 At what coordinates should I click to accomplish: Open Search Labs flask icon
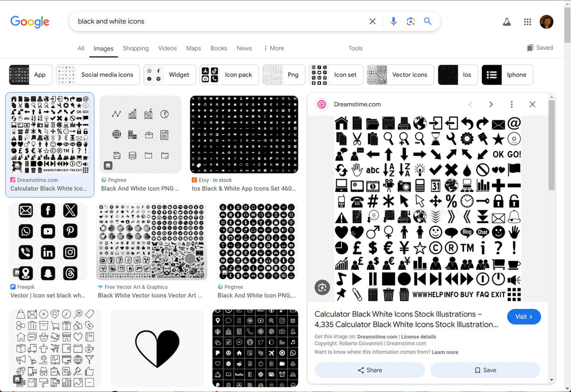click(x=506, y=22)
